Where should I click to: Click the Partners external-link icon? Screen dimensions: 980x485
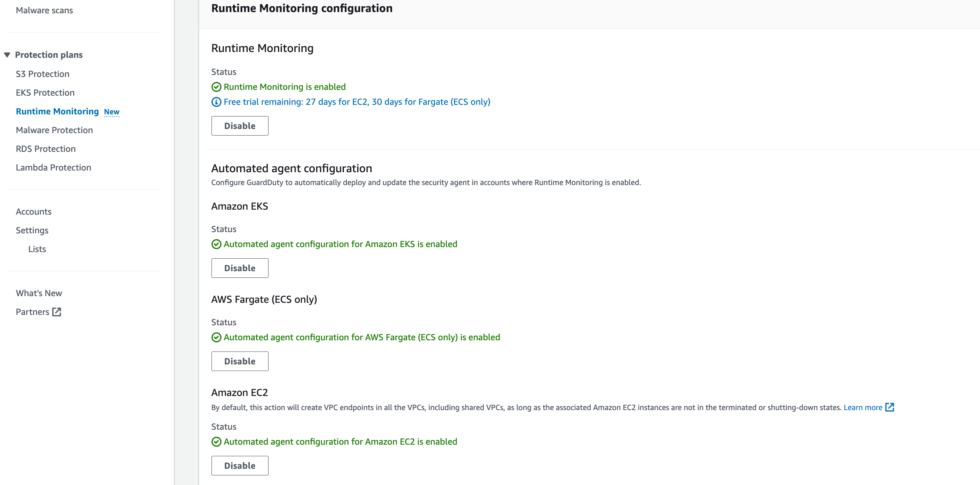57,312
